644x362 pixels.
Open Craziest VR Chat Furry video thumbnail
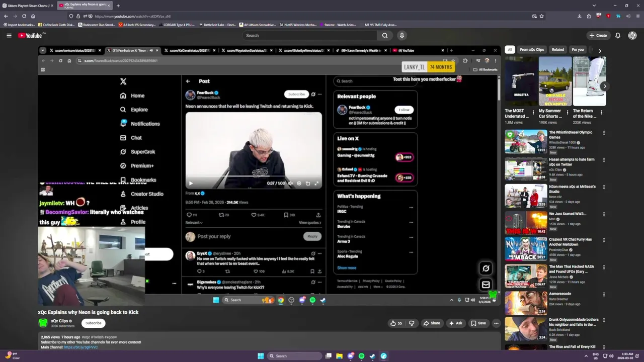point(526,249)
